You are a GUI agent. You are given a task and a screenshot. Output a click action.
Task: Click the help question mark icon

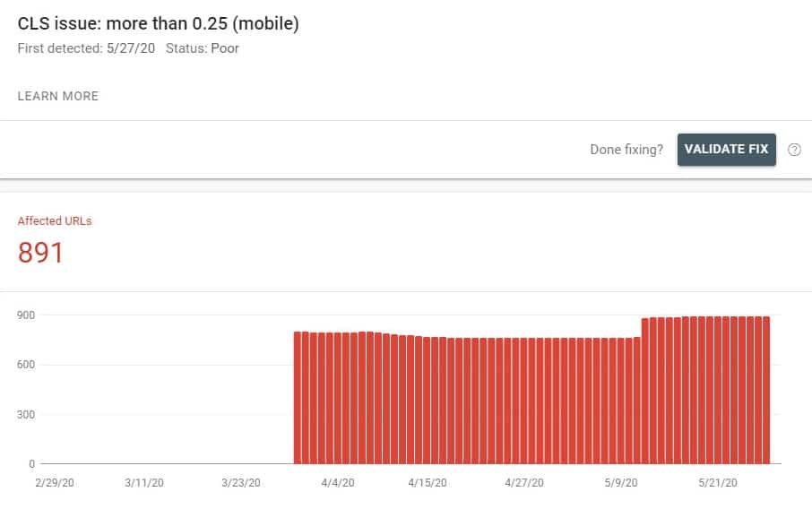click(794, 150)
